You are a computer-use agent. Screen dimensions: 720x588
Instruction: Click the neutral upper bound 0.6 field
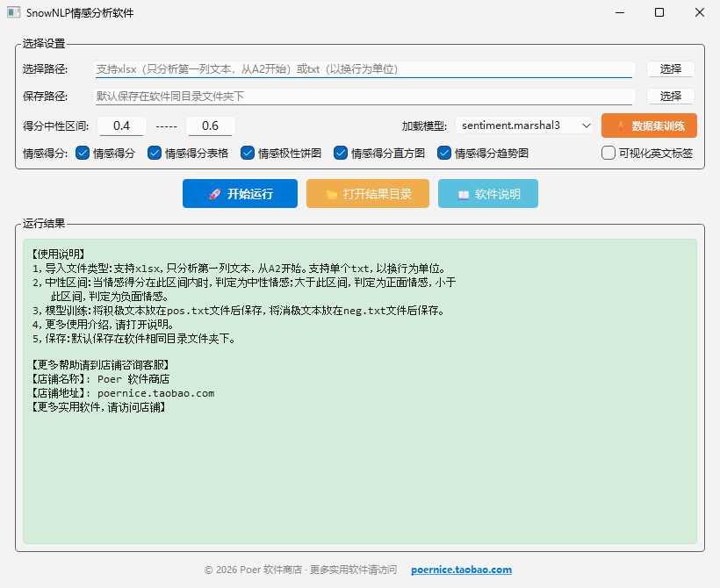pyautogui.click(x=211, y=125)
